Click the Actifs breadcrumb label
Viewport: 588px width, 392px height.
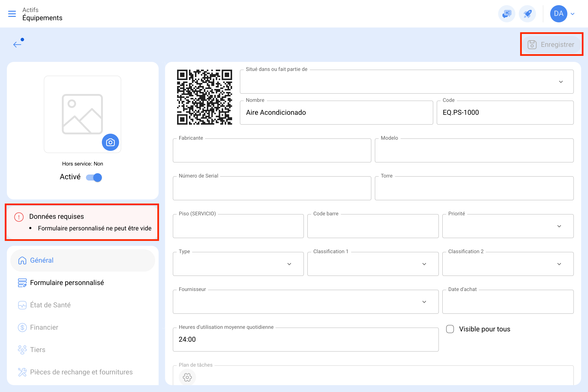(31, 10)
